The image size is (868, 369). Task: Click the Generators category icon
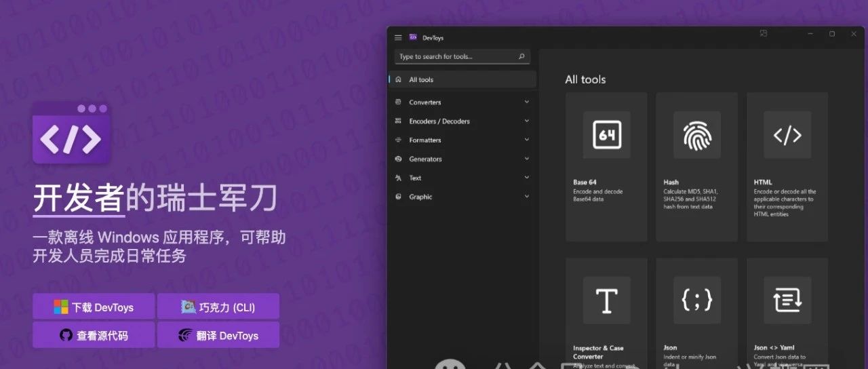click(397, 159)
